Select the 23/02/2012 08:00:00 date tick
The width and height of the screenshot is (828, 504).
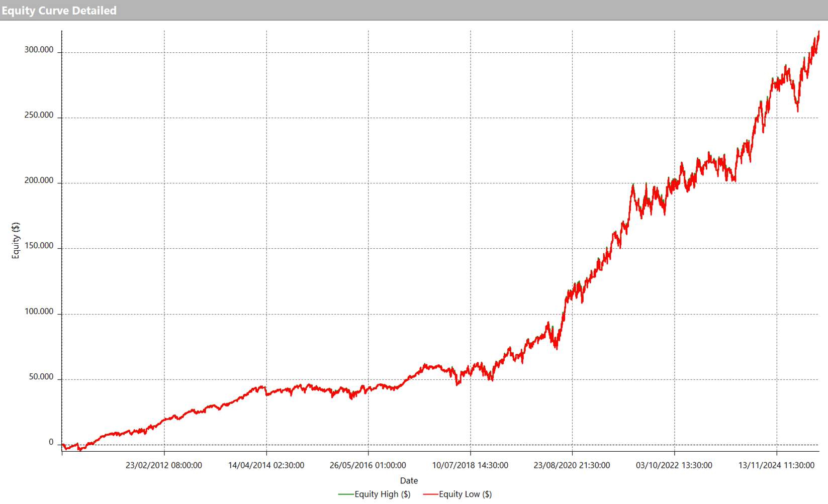pos(164,465)
